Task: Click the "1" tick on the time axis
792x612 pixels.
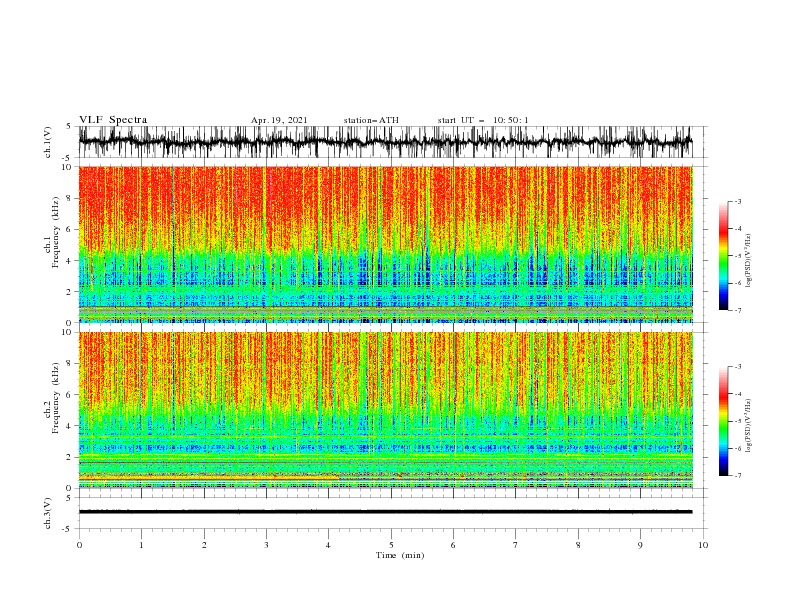Action: tap(141, 545)
